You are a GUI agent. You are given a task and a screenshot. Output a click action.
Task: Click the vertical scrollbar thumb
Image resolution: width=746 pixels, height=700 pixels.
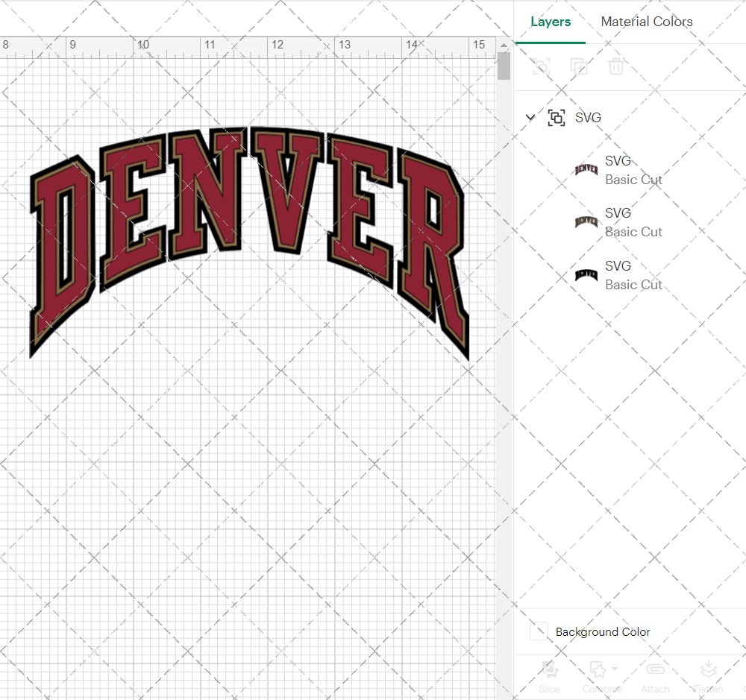pyautogui.click(x=504, y=66)
